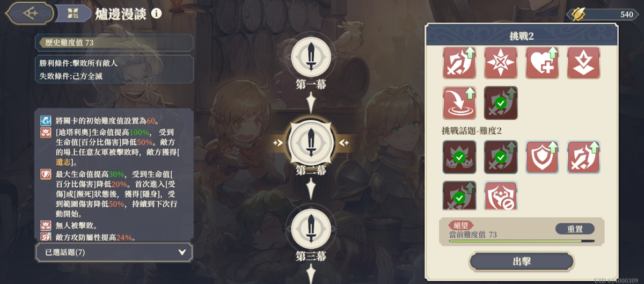
Task: Expand the 已選話題(7) dropdown
Action: coord(114,252)
